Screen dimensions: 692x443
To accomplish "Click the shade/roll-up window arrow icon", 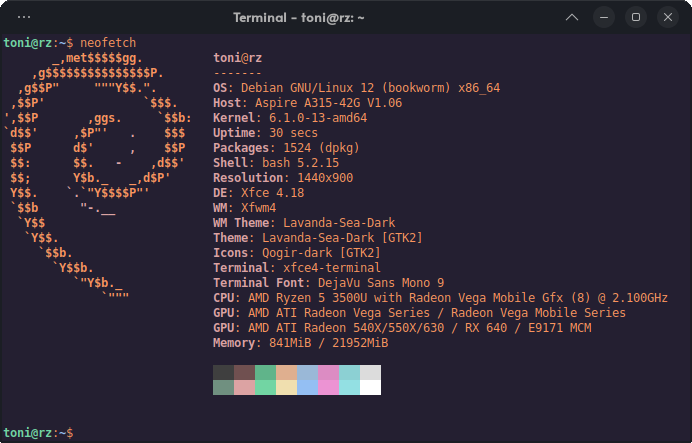I will [x=572, y=17].
